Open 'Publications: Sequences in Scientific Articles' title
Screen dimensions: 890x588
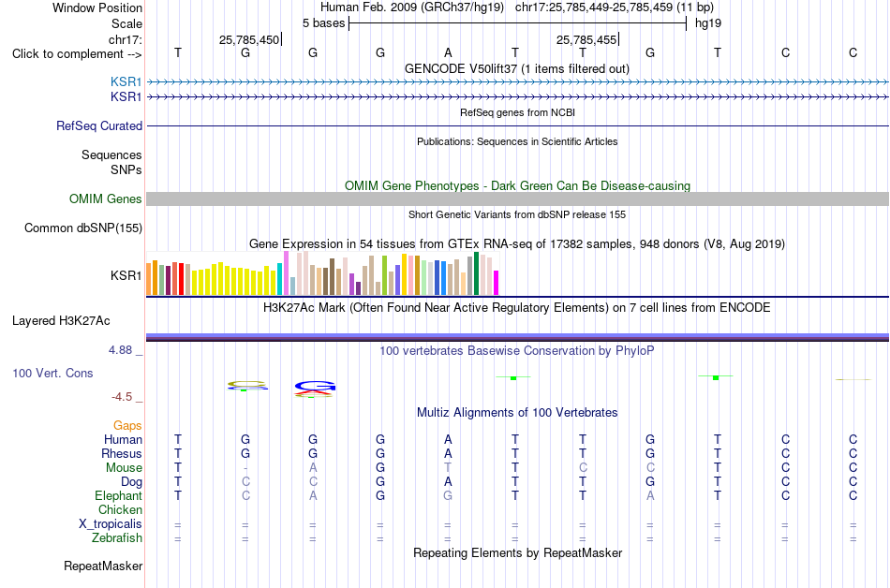517,141
